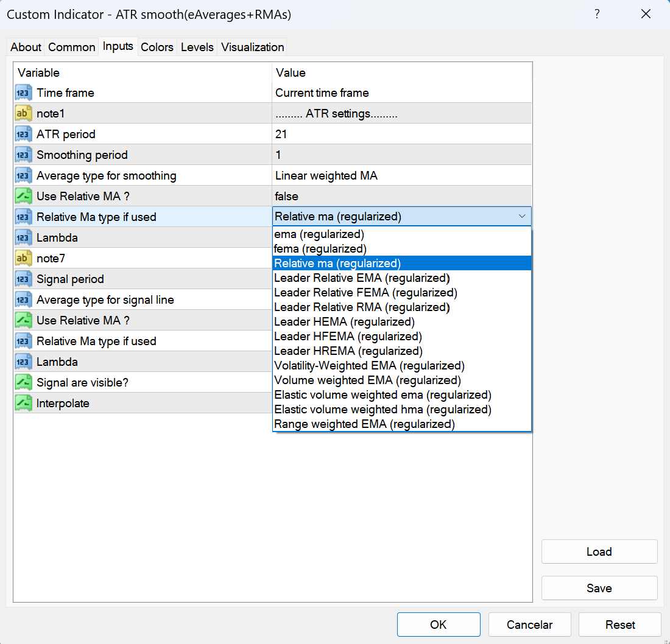Click the note1 string type icon
Screen dimensions: 670x644
tap(24, 114)
